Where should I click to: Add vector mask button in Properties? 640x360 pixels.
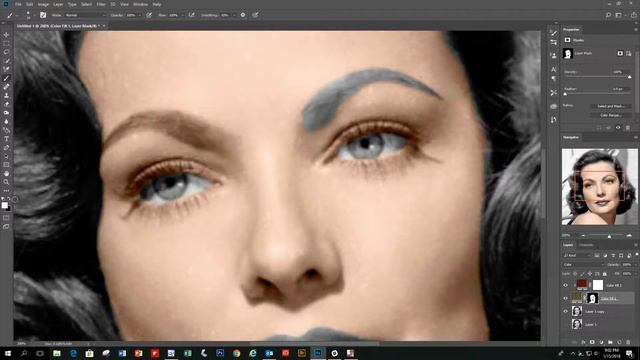point(629,53)
